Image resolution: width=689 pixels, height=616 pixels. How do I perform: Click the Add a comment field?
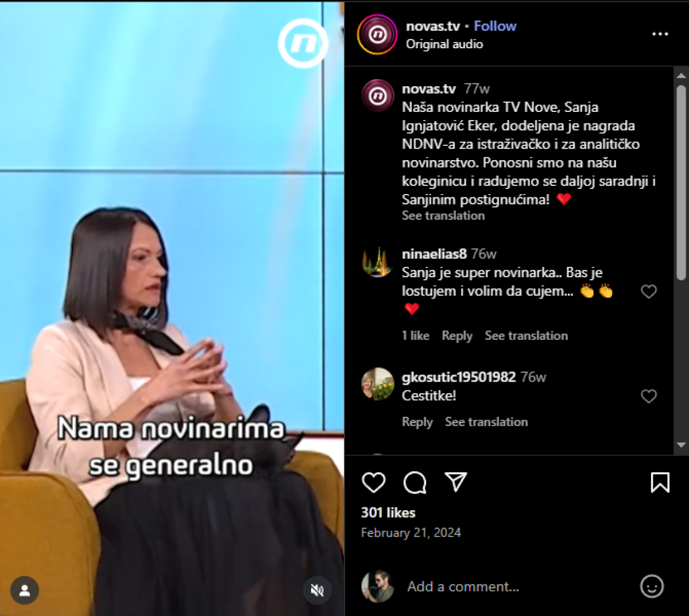(x=517, y=586)
